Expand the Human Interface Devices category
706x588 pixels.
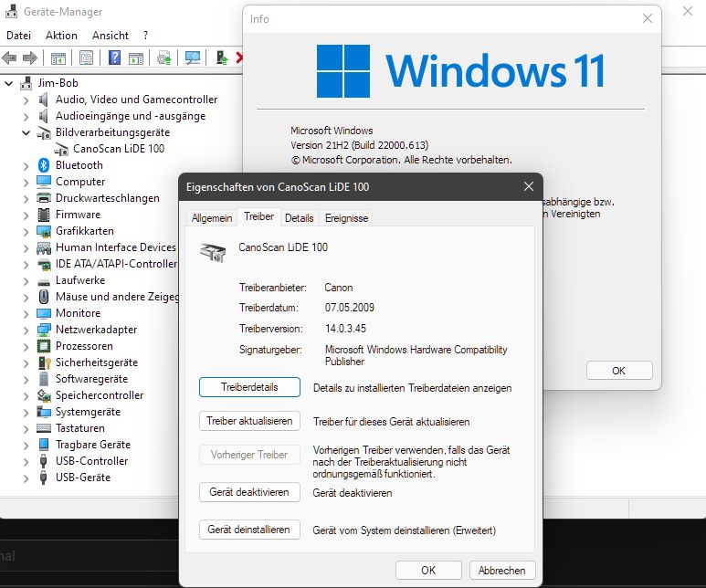coord(26,248)
